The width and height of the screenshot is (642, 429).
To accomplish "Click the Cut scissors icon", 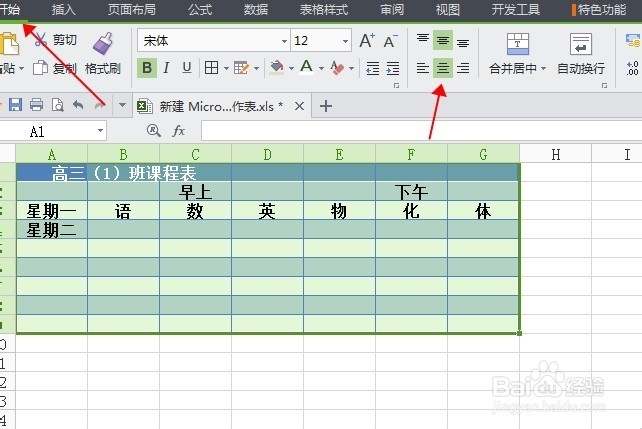I will [41, 40].
